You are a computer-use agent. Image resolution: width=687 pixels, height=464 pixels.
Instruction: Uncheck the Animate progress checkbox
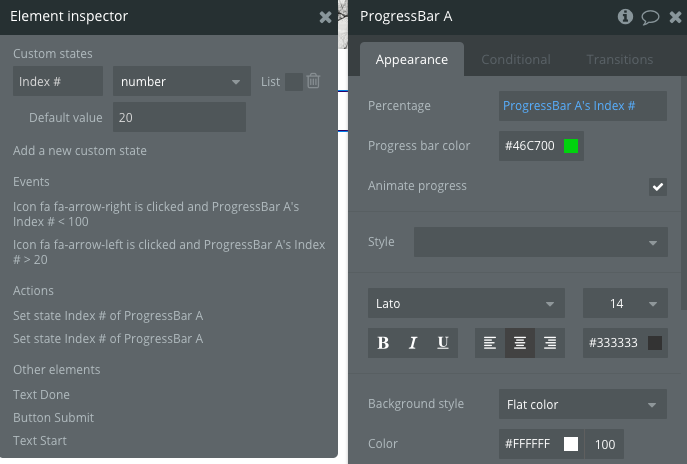(x=657, y=186)
